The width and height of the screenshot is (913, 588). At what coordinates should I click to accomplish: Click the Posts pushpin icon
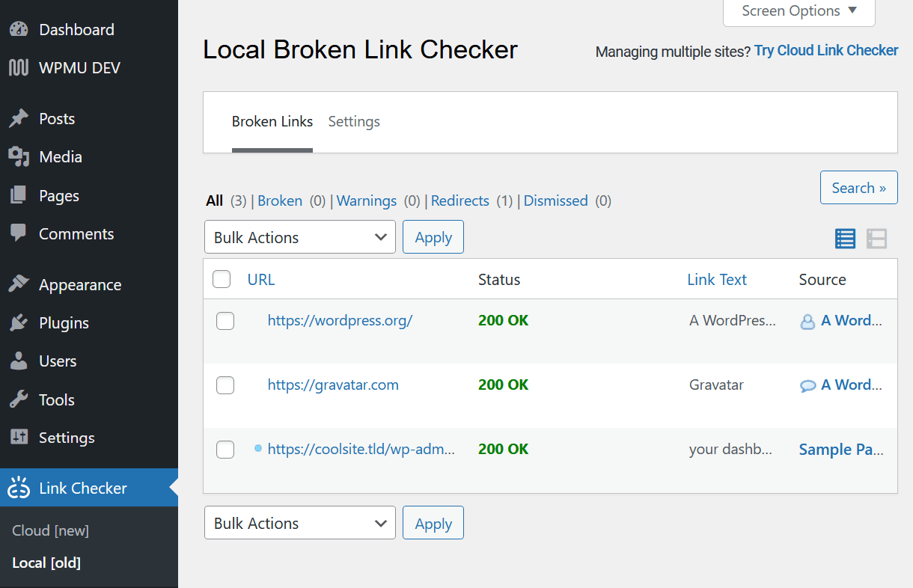click(18, 119)
